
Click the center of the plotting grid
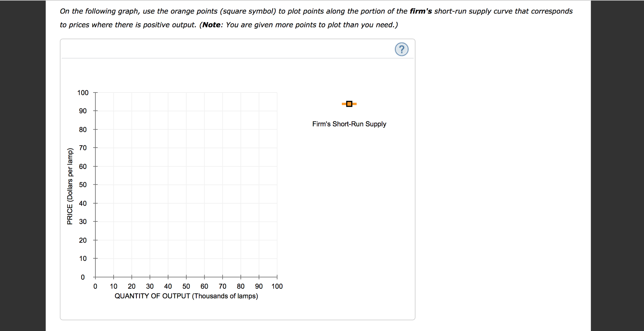186,185
